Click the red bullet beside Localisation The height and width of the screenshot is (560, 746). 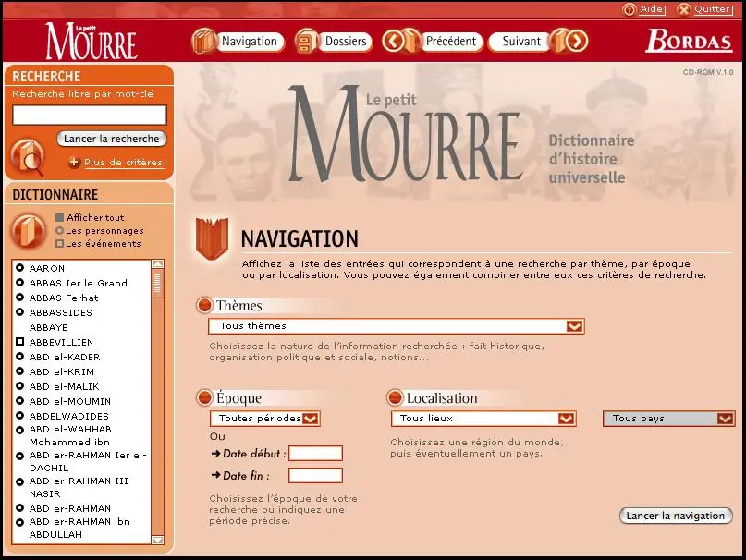(x=395, y=397)
